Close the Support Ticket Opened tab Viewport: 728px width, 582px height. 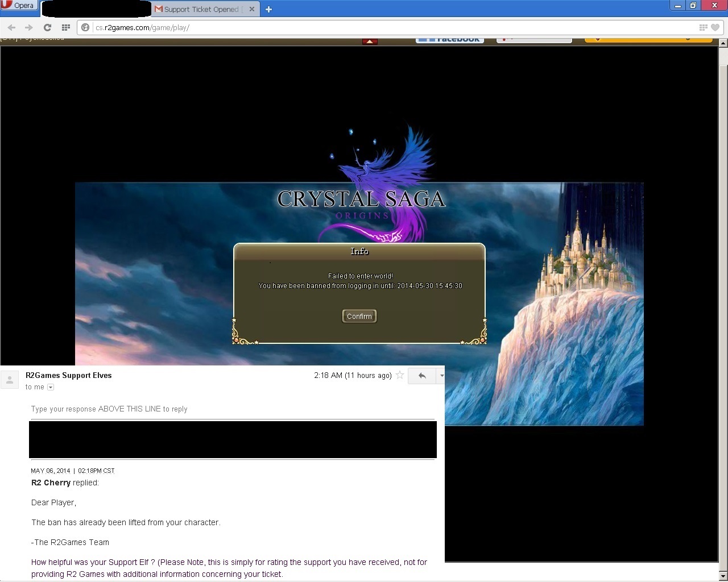(252, 9)
